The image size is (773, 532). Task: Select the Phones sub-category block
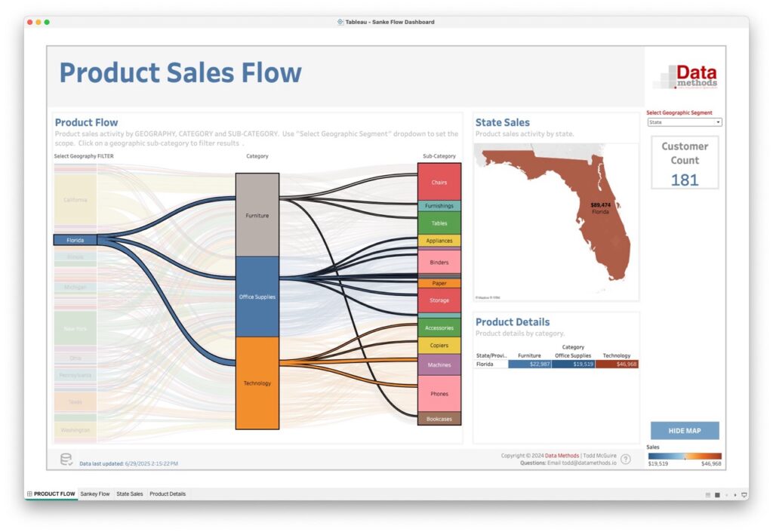[439, 394]
